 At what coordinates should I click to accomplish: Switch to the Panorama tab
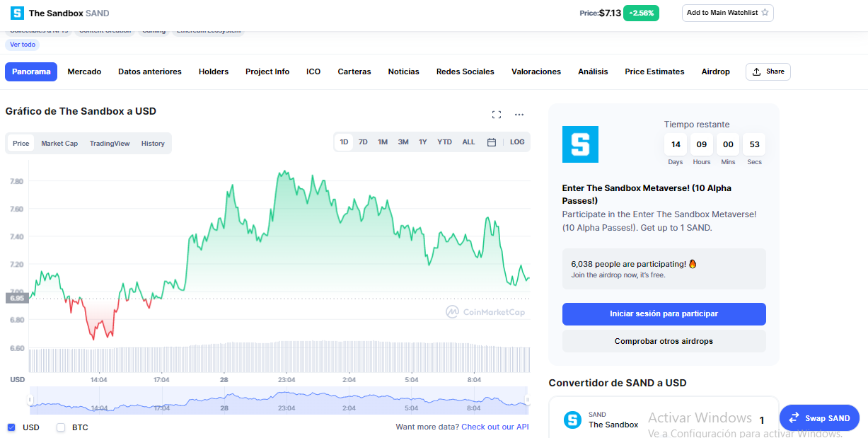point(31,71)
